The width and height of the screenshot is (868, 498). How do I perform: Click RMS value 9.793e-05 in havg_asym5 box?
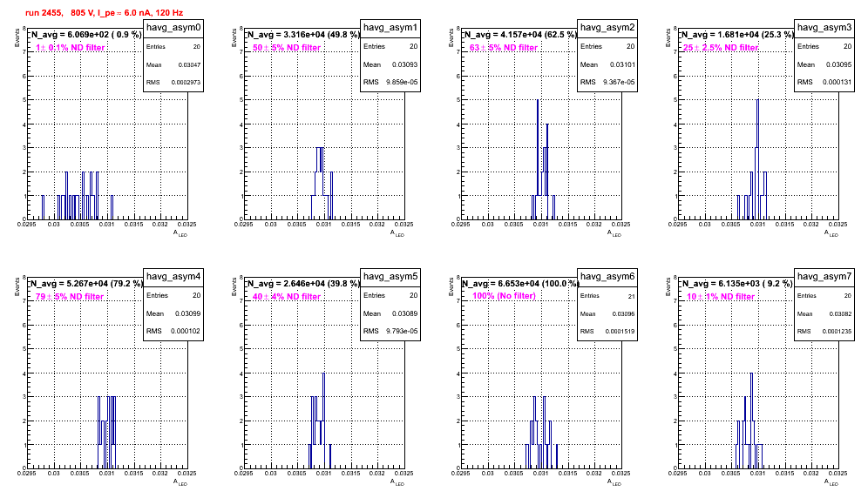(402, 331)
